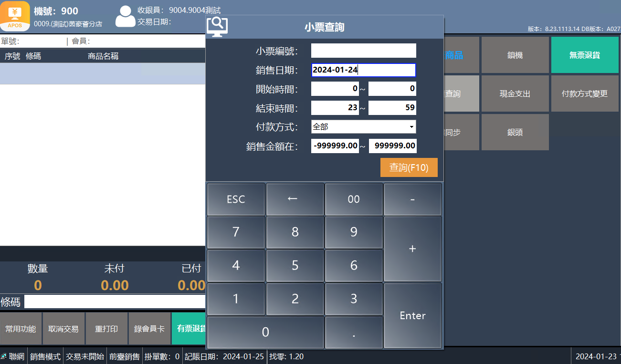
Task: Click the store name 0009.(測試)茵豪薈分店
Action: 68,24
